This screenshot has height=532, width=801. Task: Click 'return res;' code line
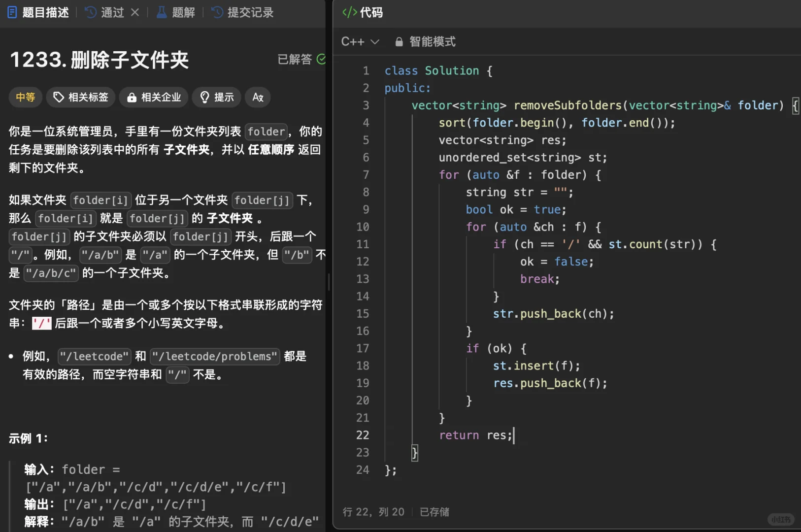coord(476,435)
